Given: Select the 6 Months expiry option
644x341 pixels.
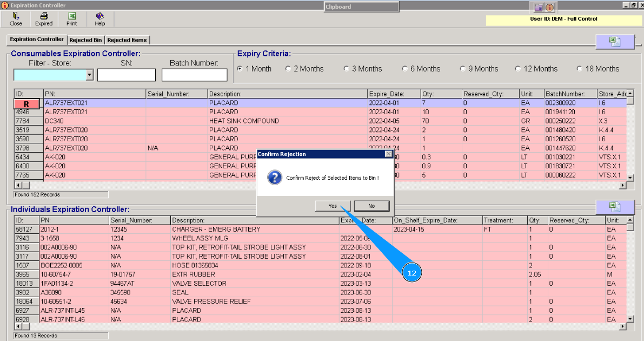Looking at the screenshot, I should point(405,69).
